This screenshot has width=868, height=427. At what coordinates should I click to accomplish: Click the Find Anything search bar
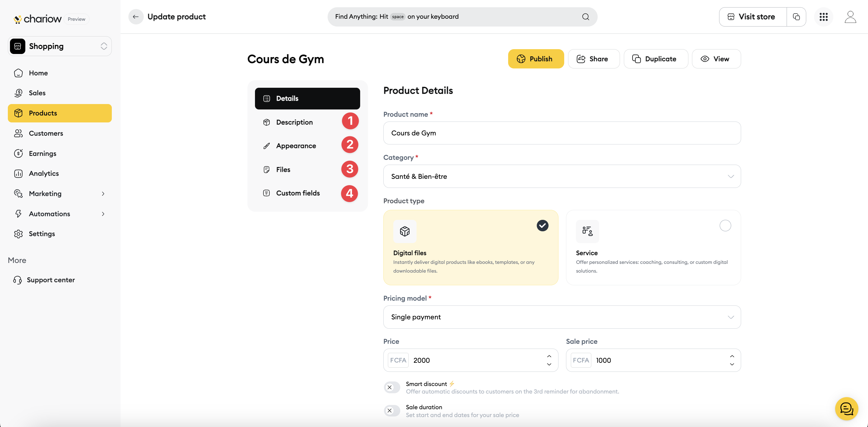pyautogui.click(x=462, y=17)
